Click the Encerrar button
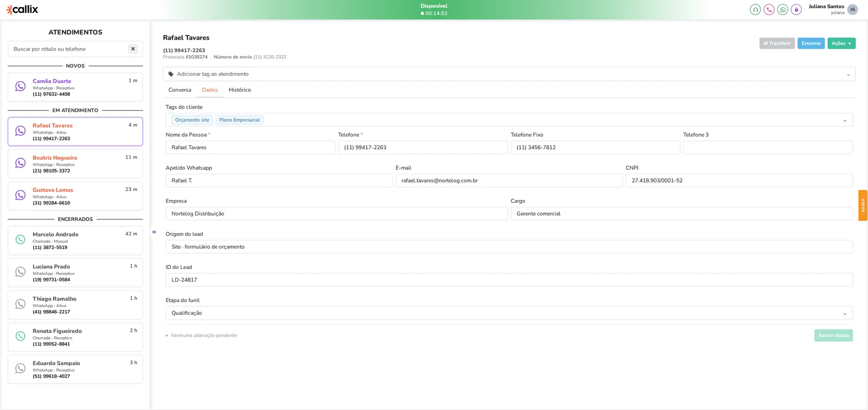Screen dimensions: 868x410 811,43
